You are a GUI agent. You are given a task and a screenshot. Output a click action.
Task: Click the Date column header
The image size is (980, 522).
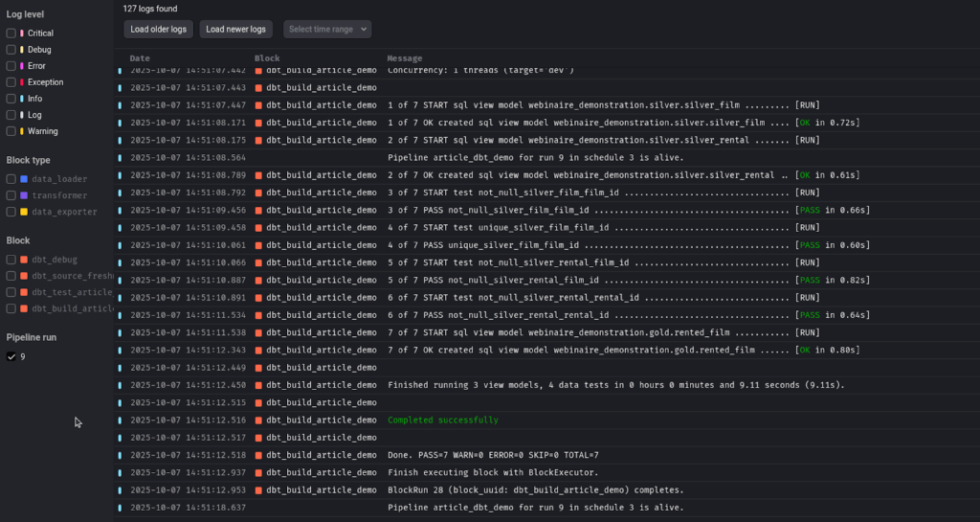tap(140, 58)
